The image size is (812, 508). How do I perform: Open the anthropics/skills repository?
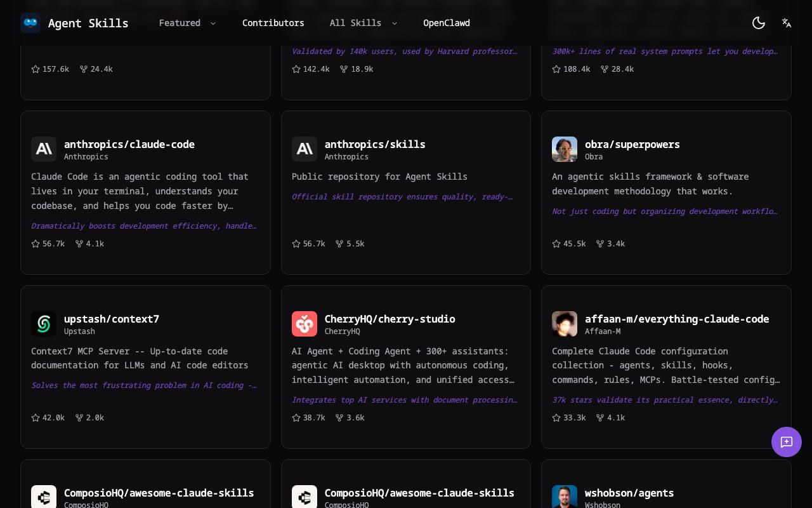(x=375, y=144)
